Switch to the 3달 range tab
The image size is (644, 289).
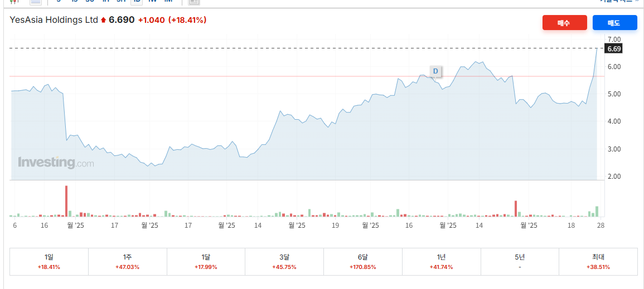point(284,262)
